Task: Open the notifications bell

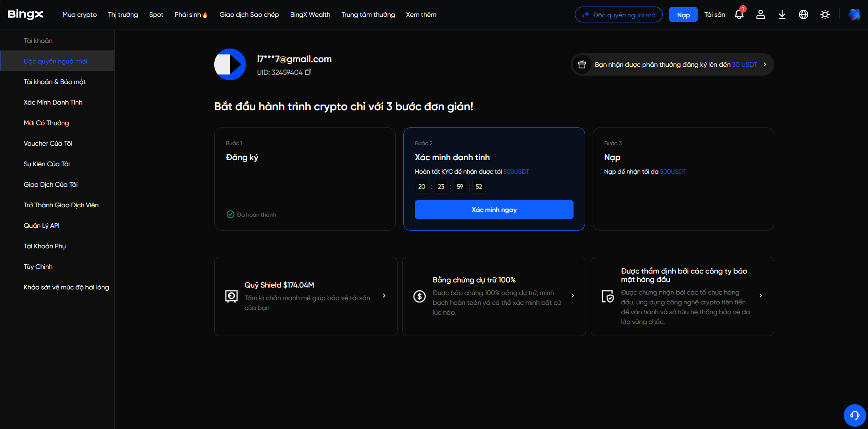Action: (739, 14)
